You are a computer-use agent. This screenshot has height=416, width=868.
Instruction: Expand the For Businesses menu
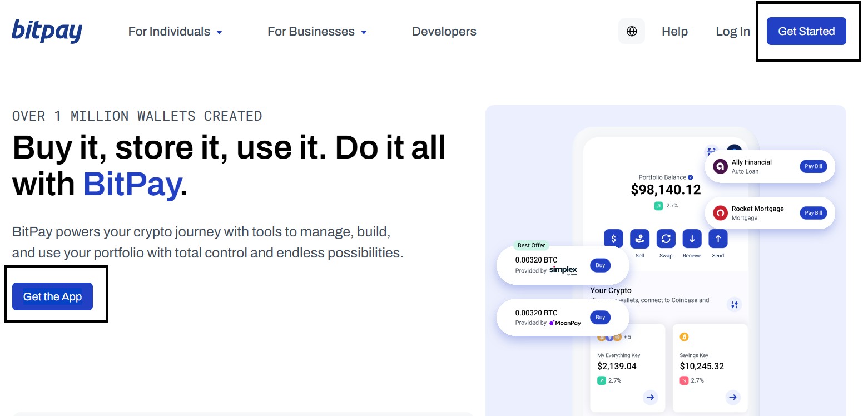point(317,32)
